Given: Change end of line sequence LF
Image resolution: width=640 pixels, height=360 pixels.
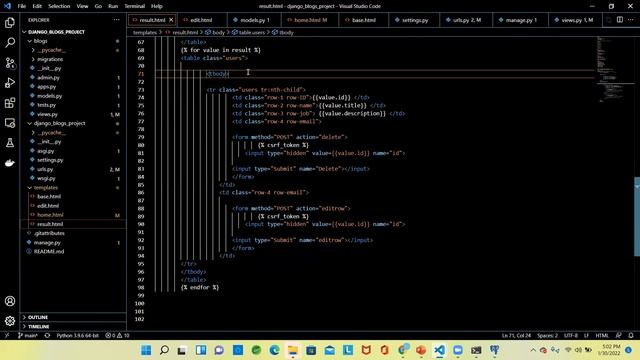Looking at the screenshot, I should click(x=586, y=336).
